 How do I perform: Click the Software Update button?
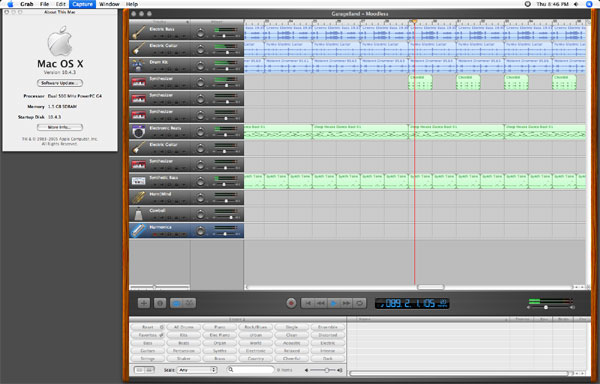60,83
